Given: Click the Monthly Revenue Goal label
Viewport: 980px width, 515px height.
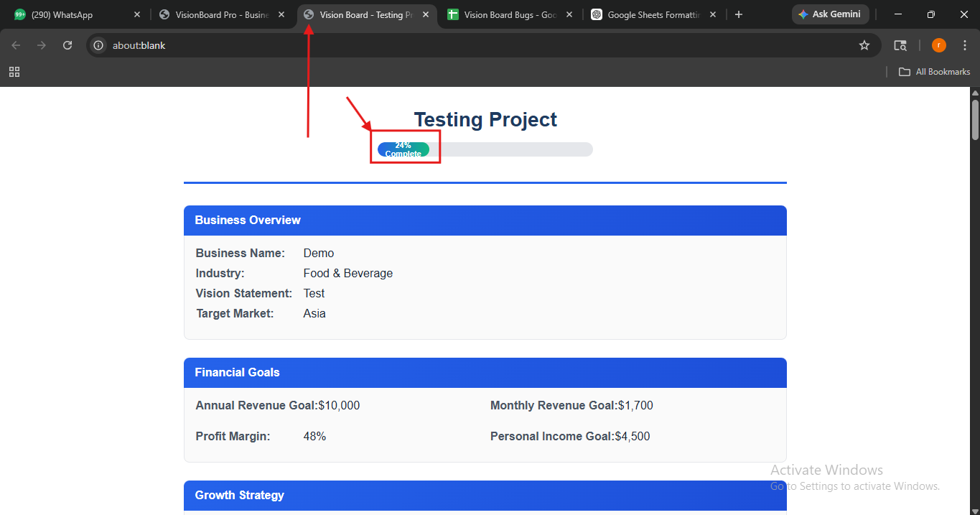Looking at the screenshot, I should click(554, 405).
